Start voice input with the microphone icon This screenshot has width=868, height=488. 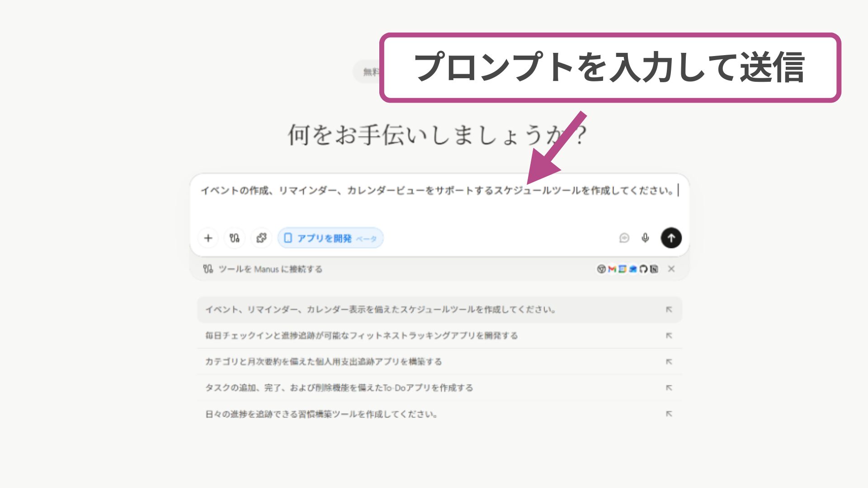pyautogui.click(x=645, y=238)
